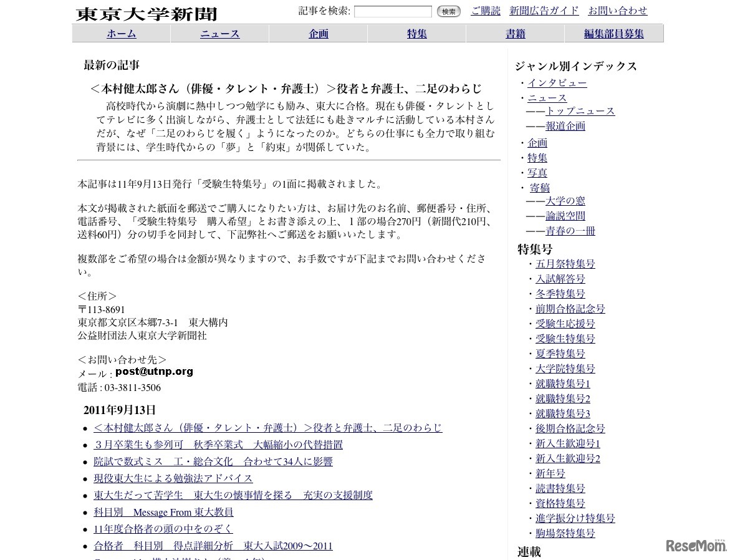Click inside the article search input field
735x560 pixels.
393,11
